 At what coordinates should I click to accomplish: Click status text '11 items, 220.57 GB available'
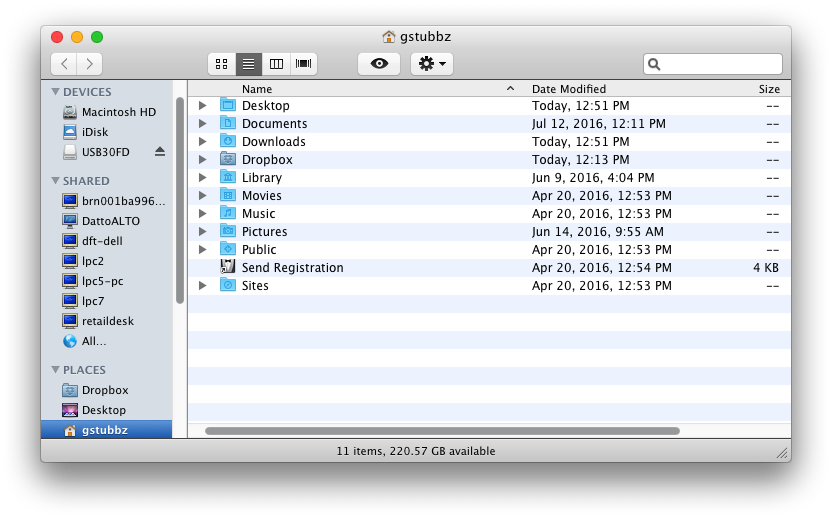[415, 451]
